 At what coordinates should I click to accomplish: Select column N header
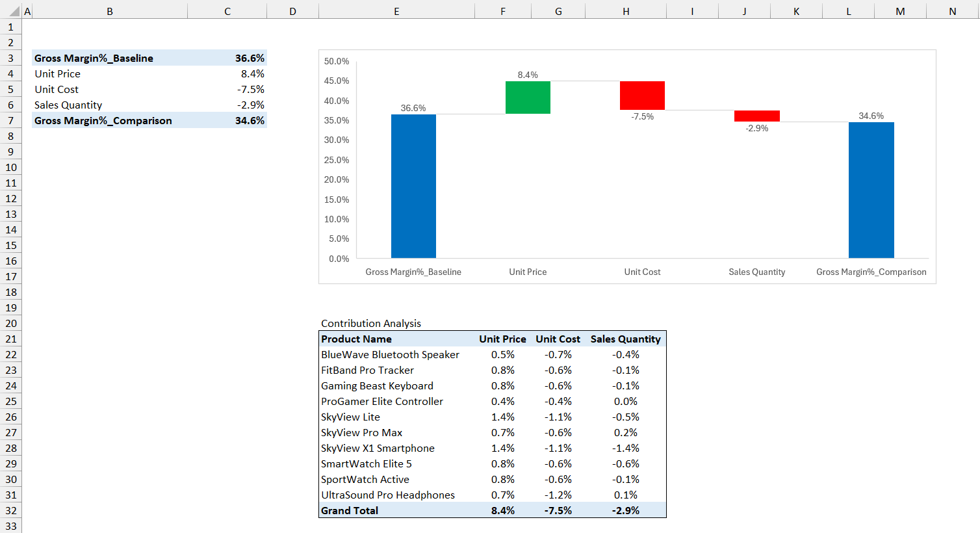[x=952, y=10]
